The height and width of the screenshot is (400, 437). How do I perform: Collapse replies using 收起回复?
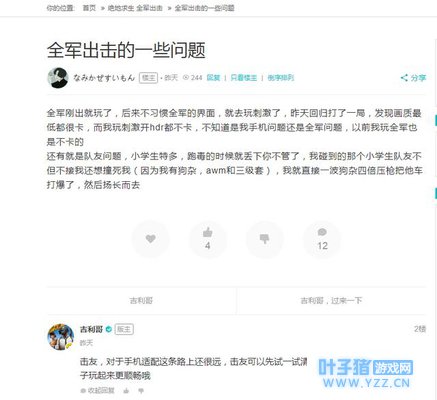[x=98, y=390]
